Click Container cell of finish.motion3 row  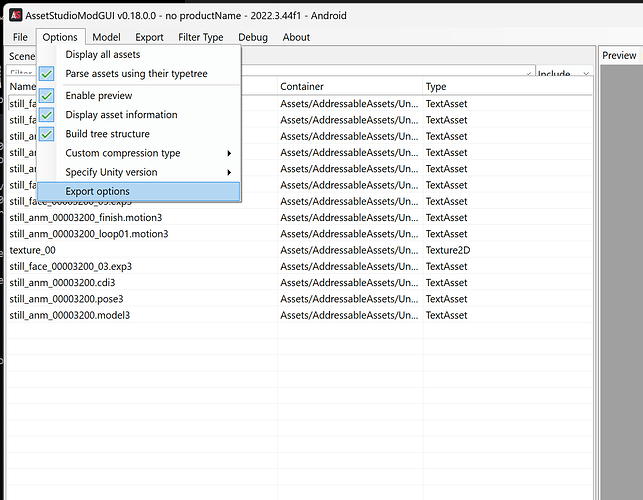(x=349, y=217)
